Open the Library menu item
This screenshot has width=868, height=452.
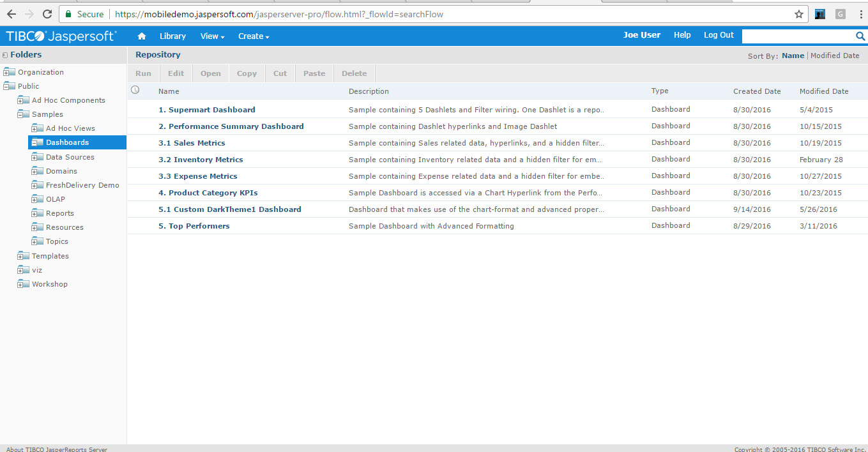click(x=172, y=36)
